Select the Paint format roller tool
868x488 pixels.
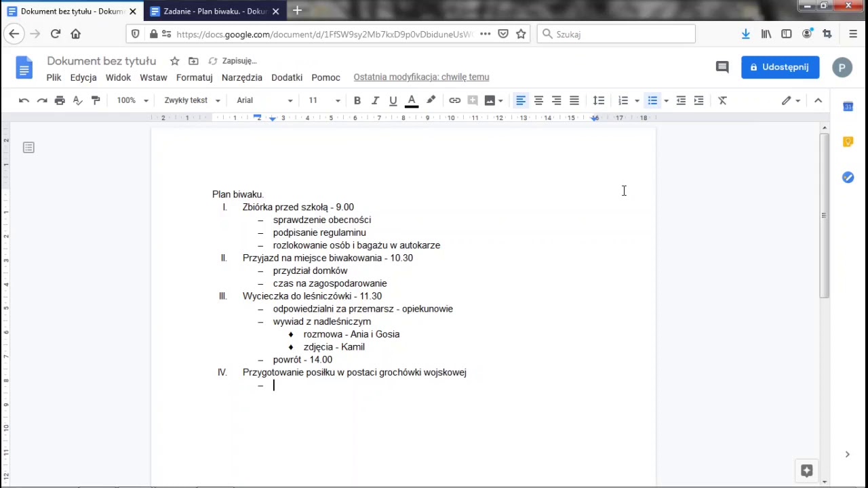click(x=96, y=100)
